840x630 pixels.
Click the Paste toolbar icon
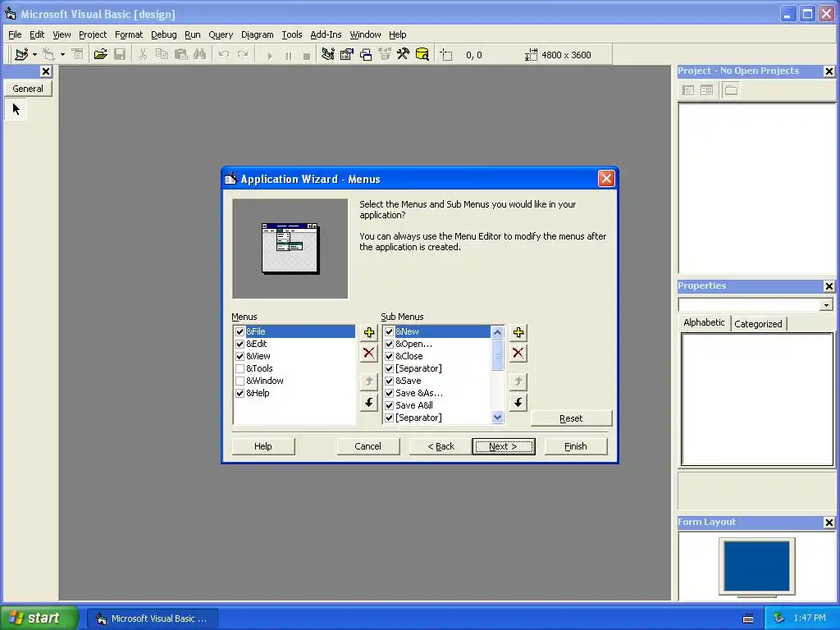[x=181, y=54]
